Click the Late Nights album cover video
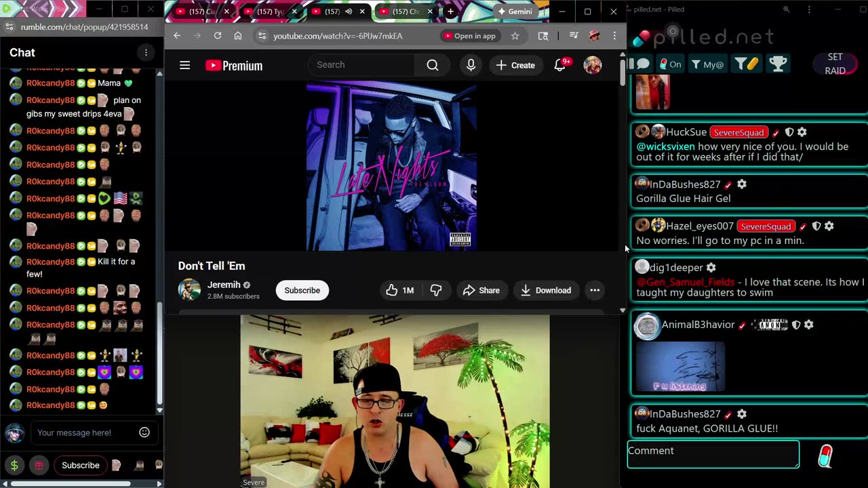Viewport: 868px width, 488px height. pos(391,166)
